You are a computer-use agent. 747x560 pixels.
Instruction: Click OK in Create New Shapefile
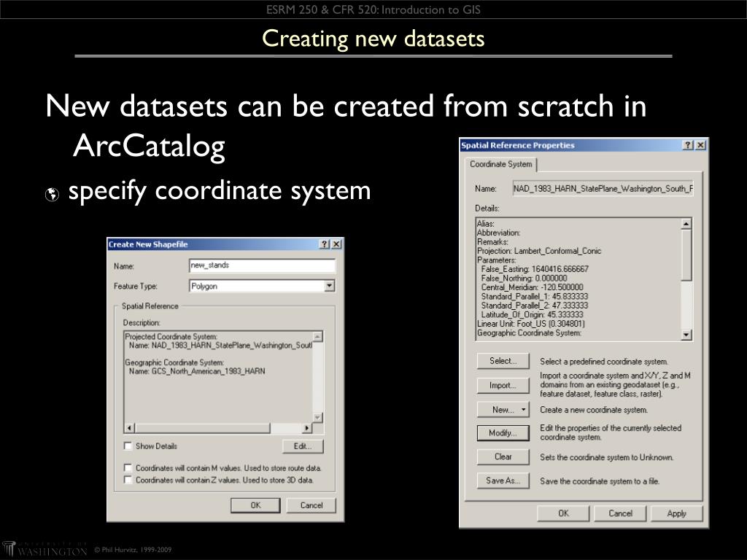click(255, 505)
